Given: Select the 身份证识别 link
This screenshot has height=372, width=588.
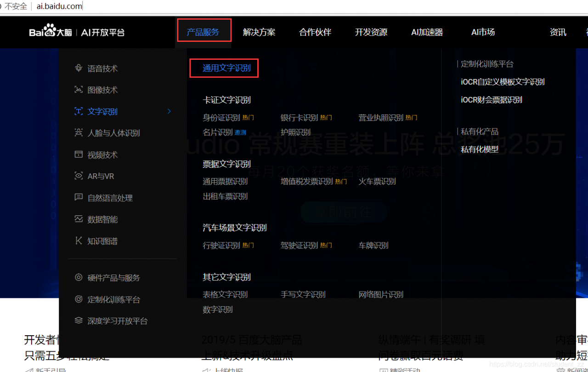Looking at the screenshot, I should 221,118.
